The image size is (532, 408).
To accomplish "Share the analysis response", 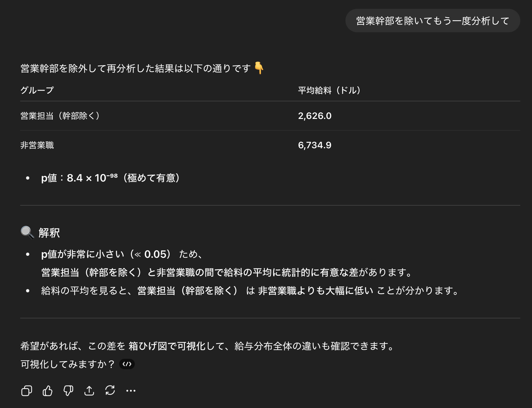I will click(x=89, y=390).
